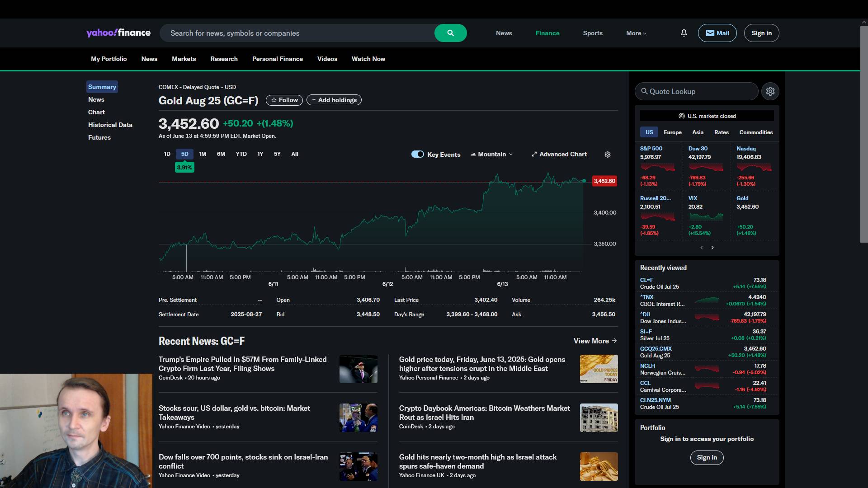Click the Add holdings button
Screen dimensions: 868x488
coord(334,100)
